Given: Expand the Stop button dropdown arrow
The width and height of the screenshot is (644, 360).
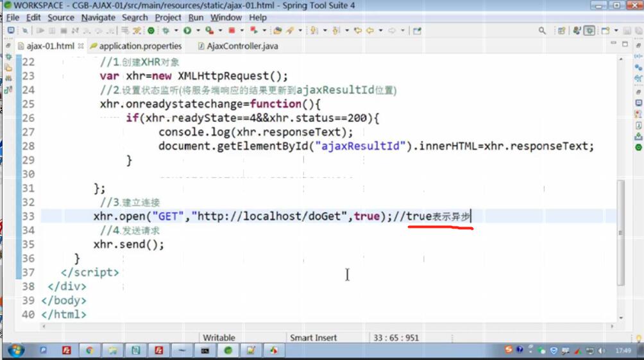Looking at the screenshot, I should point(242,30).
